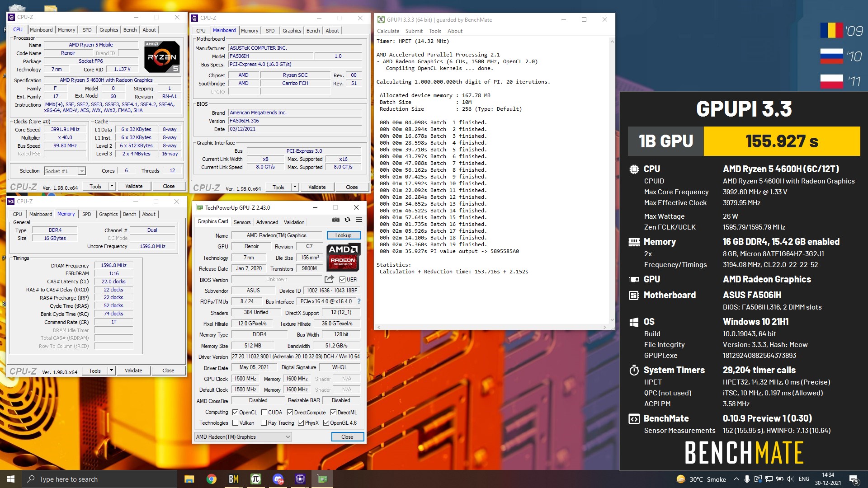
Task: Toggle the Ray Tracing checkbox
Action: 264,423
